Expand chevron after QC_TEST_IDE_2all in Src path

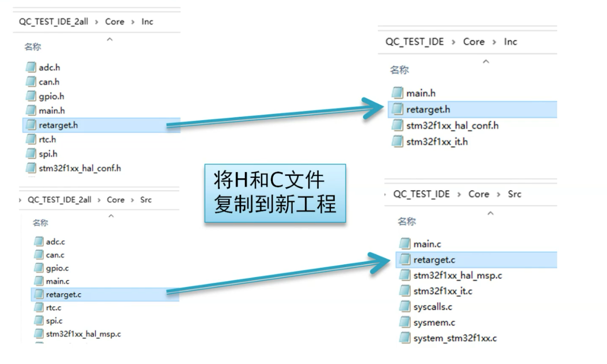(x=99, y=200)
